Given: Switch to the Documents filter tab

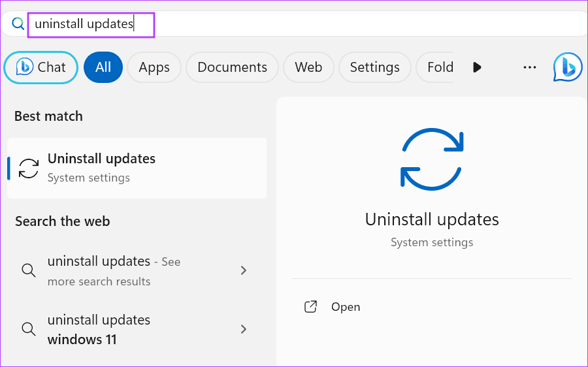Looking at the screenshot, I should [x=232, y=67].
